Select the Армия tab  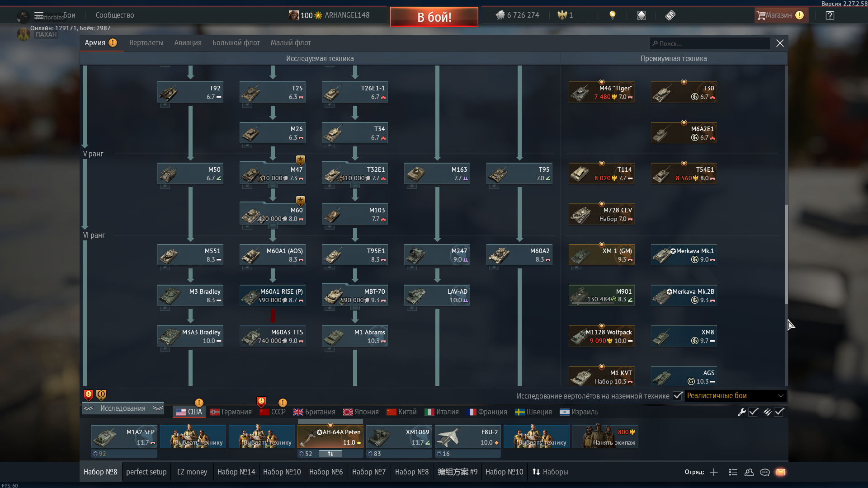[x=101, y=43]
